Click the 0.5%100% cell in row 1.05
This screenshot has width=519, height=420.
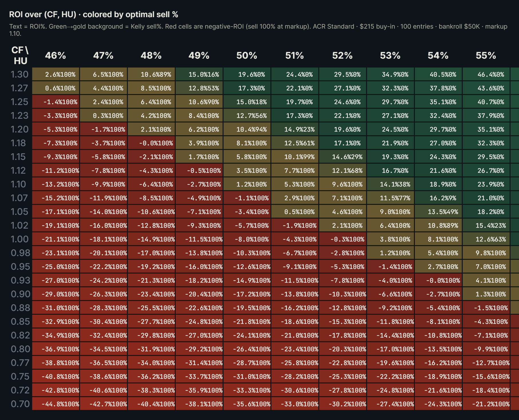(x=296, y=212)
